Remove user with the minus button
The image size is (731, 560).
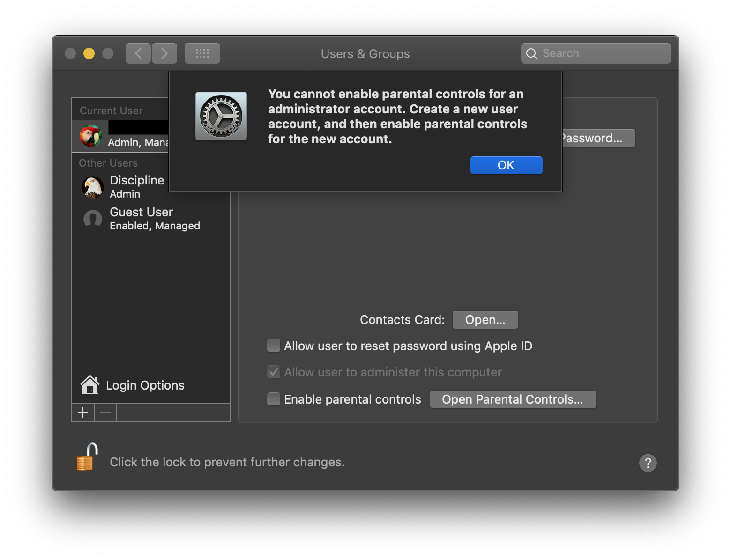pos(105,413)
